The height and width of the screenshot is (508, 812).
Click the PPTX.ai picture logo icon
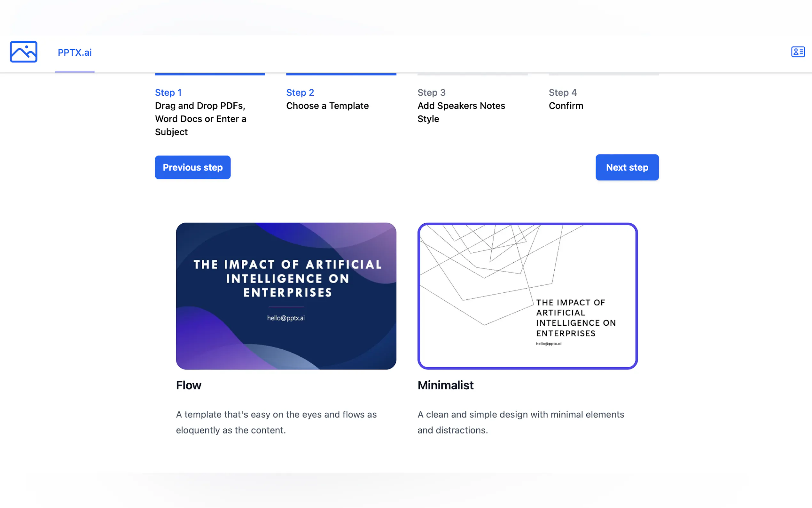(x=23, y=52)
